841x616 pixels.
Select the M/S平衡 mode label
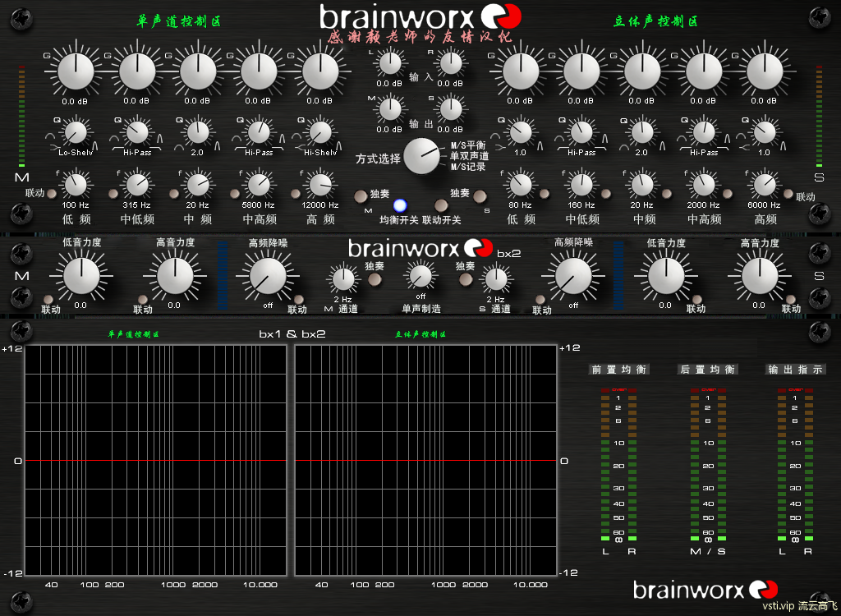467,145
